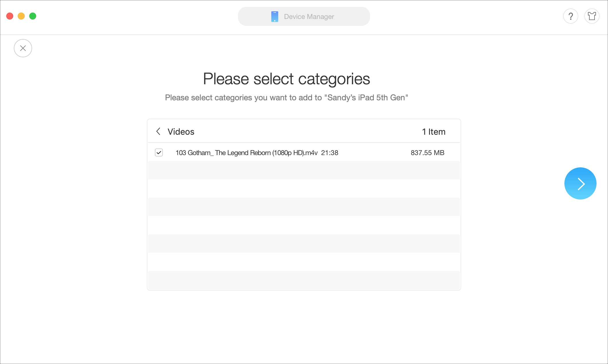Screen dimensions: 608x364
Task: Click the red traffic-light icon
Action: [x=10, y=16]
